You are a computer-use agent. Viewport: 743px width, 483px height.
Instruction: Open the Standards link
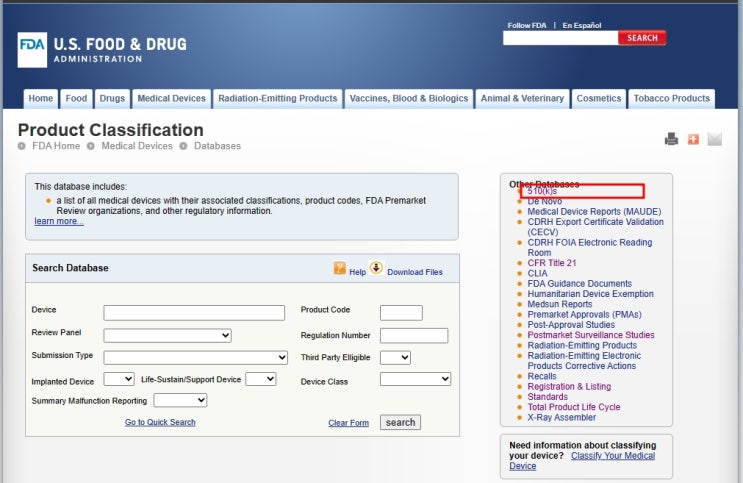coord(547,397)
